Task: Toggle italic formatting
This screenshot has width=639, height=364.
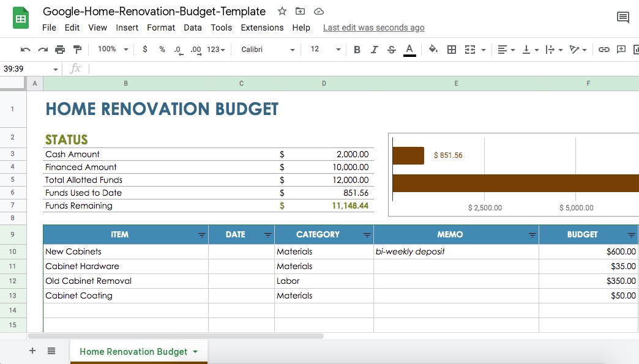Action: 374,50
